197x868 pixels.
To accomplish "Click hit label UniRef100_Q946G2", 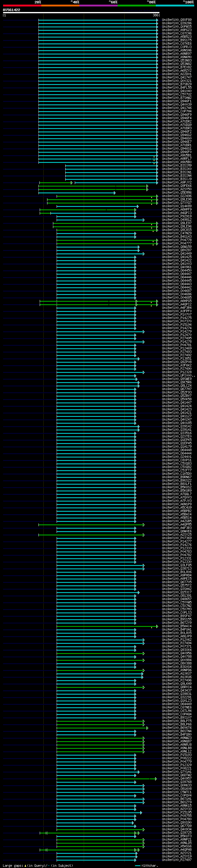I will pos(177,135).
